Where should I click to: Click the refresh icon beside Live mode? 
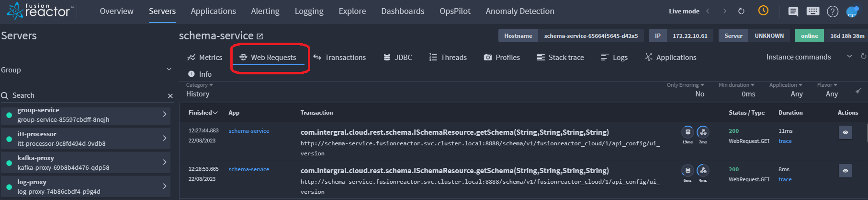741,11
